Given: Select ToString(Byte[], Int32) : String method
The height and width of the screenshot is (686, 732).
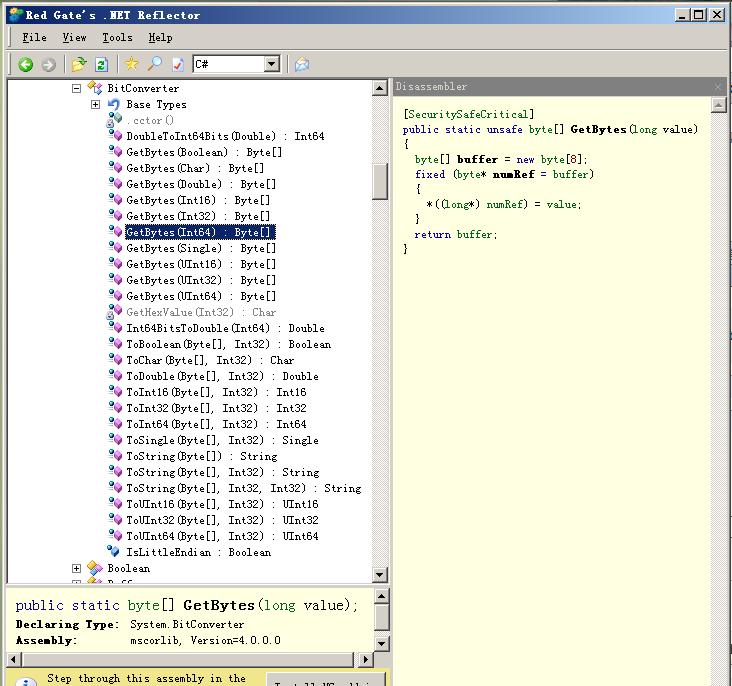Looking at the screenshot, I should [223, 472].
